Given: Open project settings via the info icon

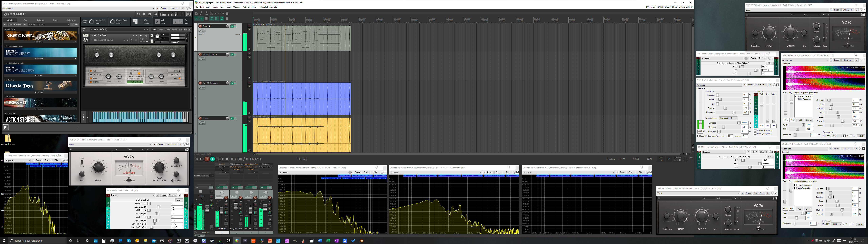Looking at the screenshot, I should (x=212, y=14).
